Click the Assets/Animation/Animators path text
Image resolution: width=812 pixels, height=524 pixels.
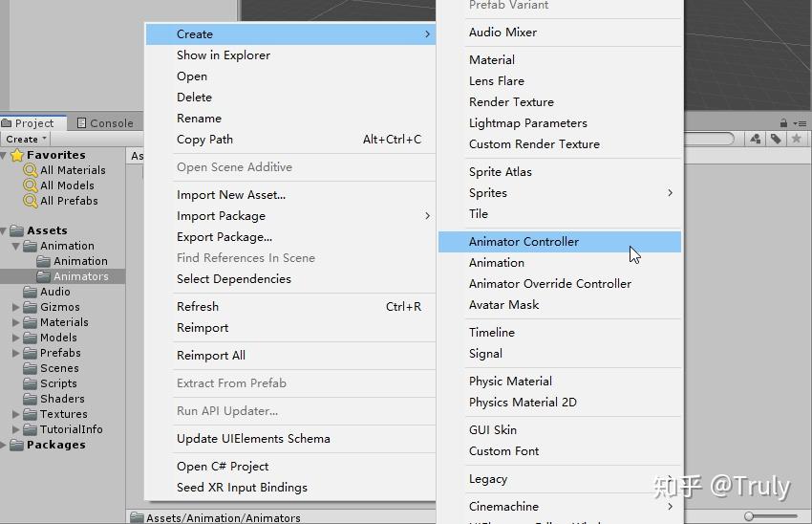[224, 517]
